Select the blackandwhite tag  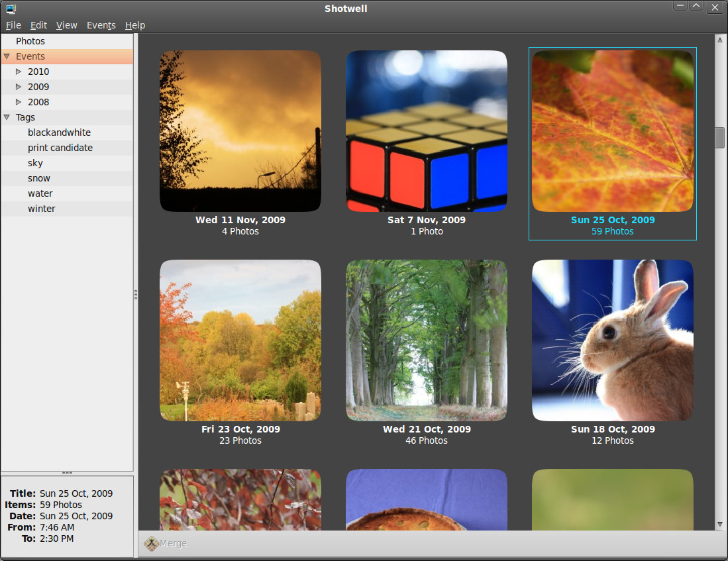(x=59, y=132)
